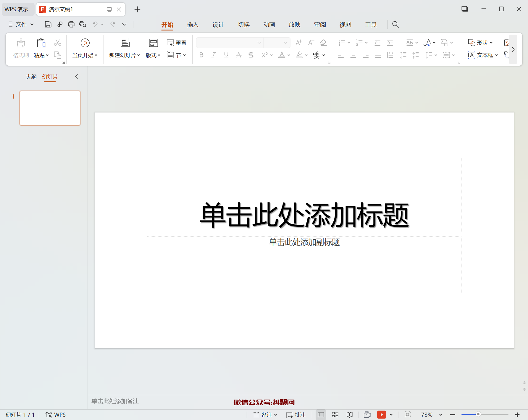Switch to the 插入 ribbon tab
Viewport: 528px width, 420px height.
[x=193, y=25]
